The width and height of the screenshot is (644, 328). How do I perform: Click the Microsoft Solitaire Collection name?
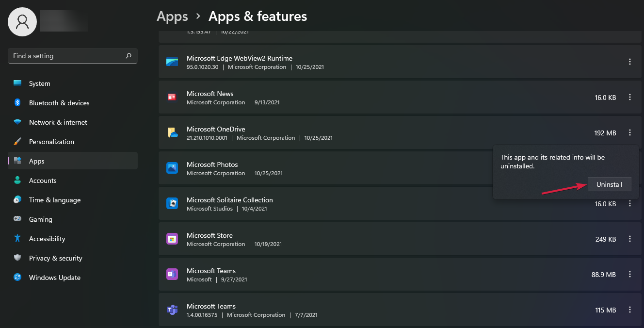230,200
